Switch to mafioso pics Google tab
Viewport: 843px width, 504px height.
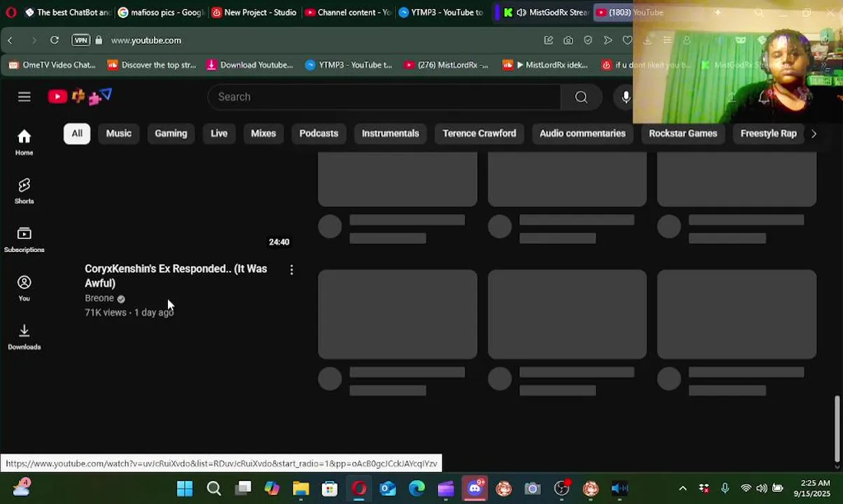(162, 12)
